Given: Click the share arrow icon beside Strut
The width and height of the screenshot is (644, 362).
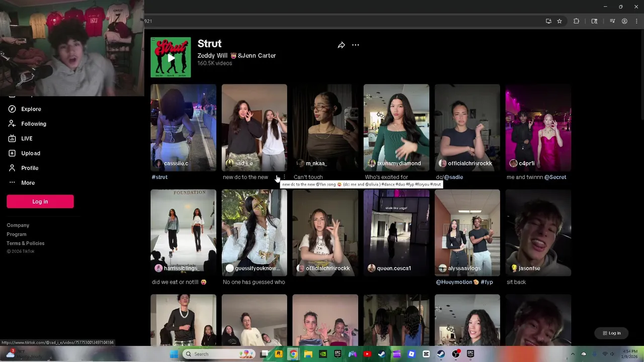Looking at the screenshot, I should click(x=341, y=45).
